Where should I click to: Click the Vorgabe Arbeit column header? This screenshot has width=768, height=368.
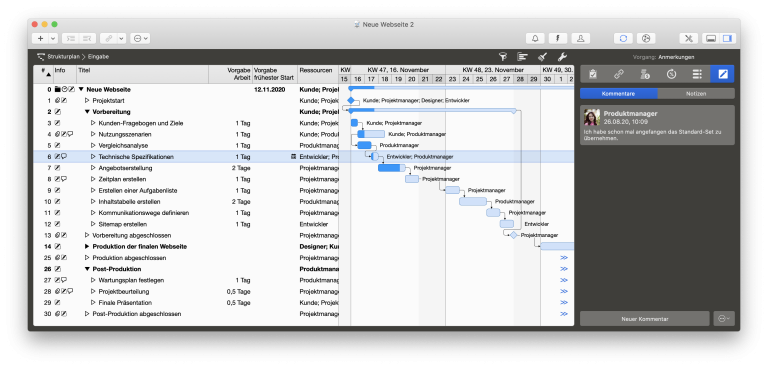[231, 74]
